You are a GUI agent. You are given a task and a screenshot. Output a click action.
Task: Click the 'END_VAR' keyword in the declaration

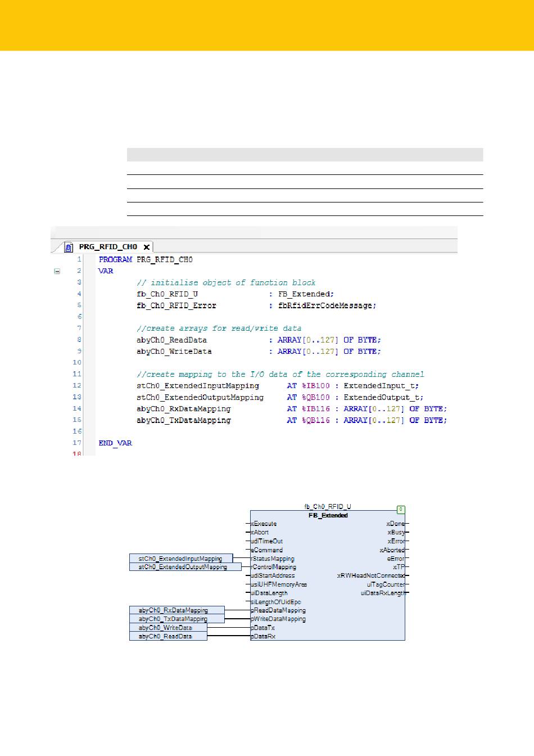(115, 443)
